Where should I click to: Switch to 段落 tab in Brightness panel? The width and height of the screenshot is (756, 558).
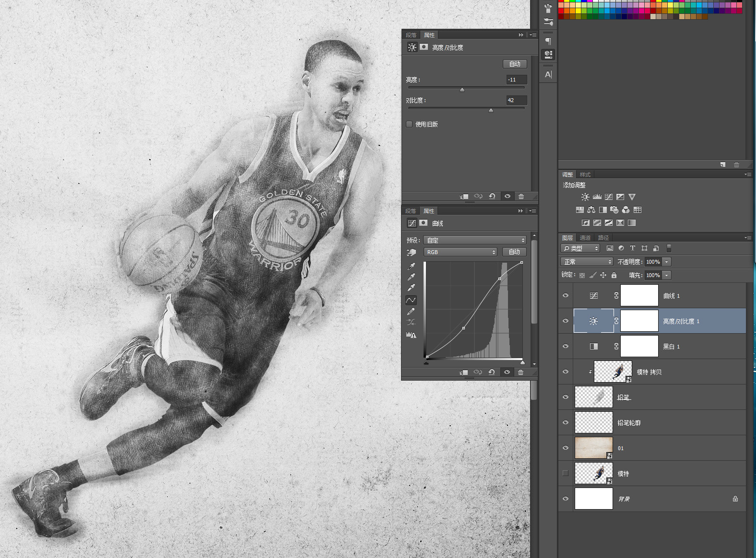click(411, 35)
